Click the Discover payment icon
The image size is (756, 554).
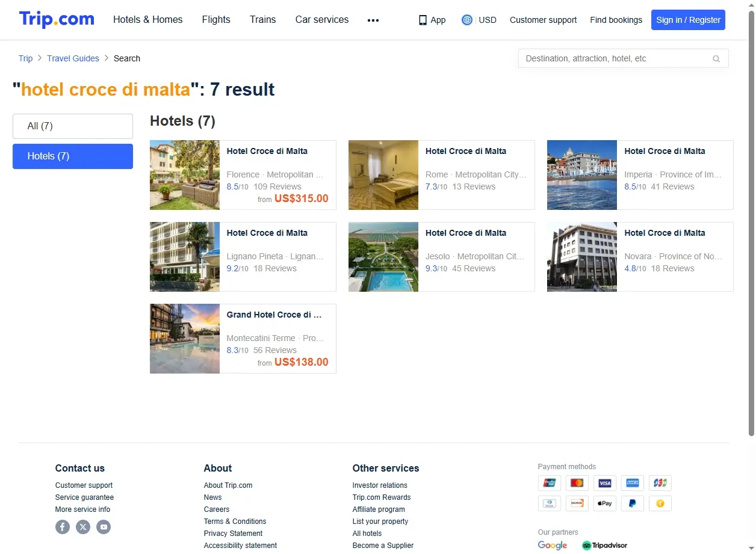pyautogui.click(x=577, y=503)
